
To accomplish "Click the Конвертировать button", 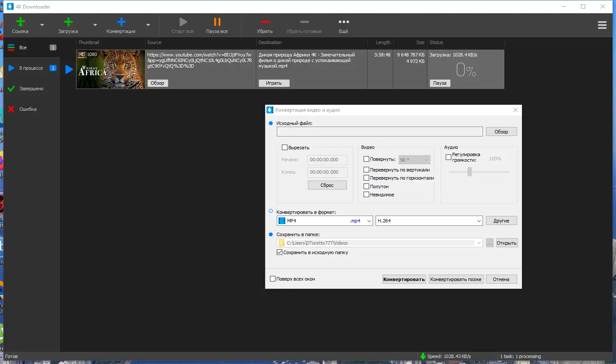I will click(x=404, y=279).
